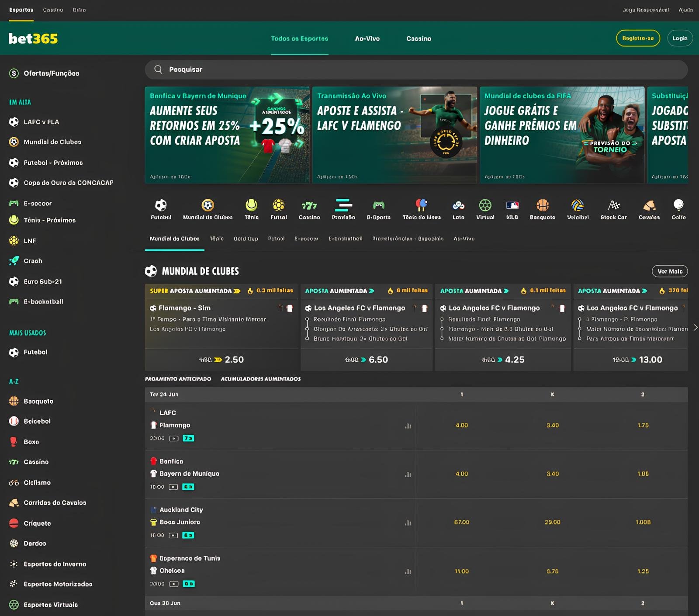The image size is (699, 616).
Task: Open the Aposte e Assista LAFC v Flamengo banner
Action: 394,135
